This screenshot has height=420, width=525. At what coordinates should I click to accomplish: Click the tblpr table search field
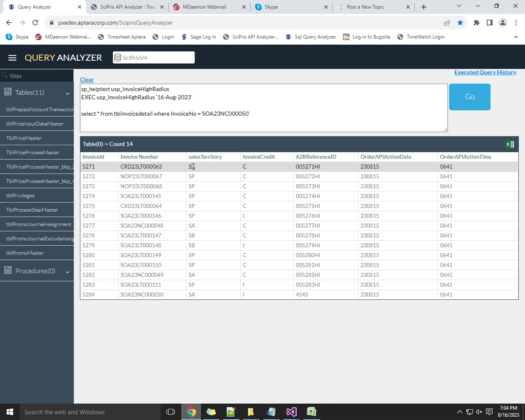click(x=39, y=76)
